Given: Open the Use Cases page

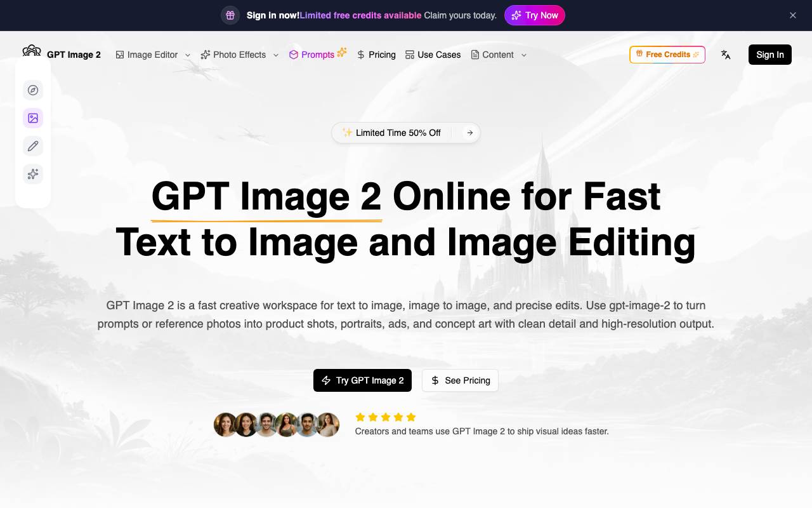Looking at the screenshot, I should click(433, 55).
